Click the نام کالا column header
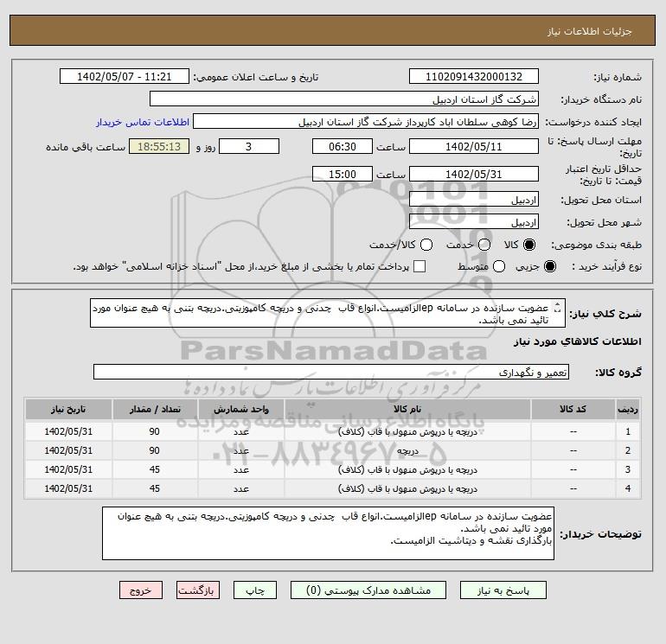The width and height of the screenshot is (666, 644). coord(407,409)
